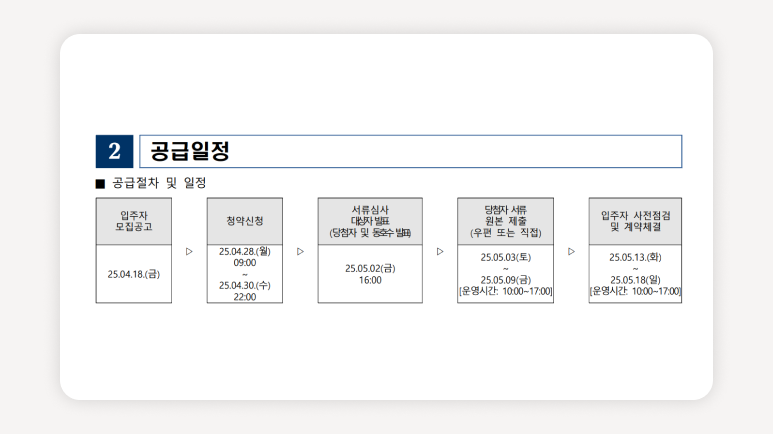Viewport: 773px width, 434px height.
Task: Click the section number 2 box
Action: pyautogui.click(x=114, y=151)
